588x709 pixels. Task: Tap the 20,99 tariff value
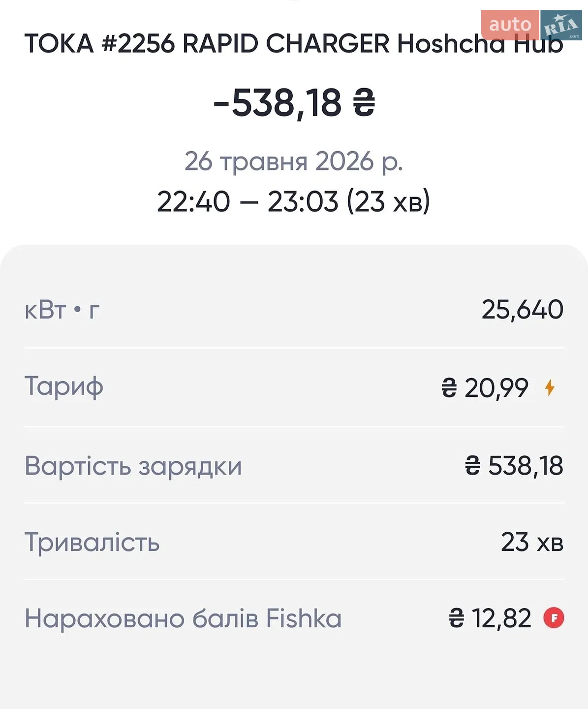[x=496, y=388]
